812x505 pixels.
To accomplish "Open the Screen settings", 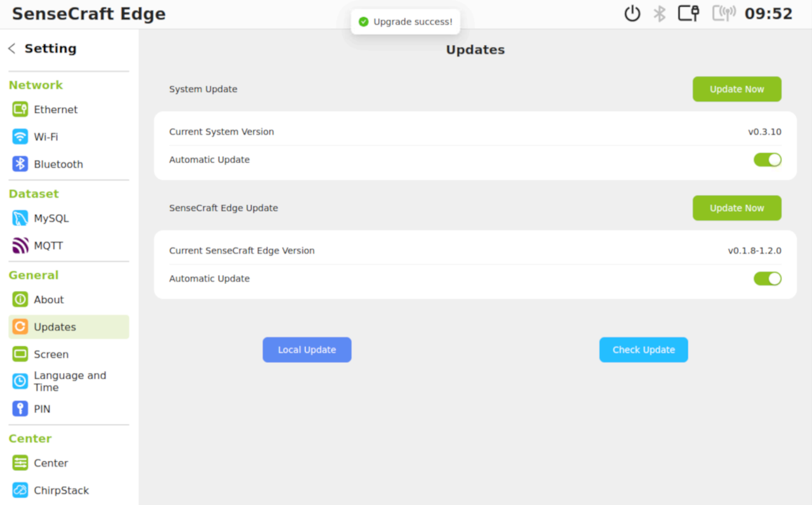I will pos(69,354).
